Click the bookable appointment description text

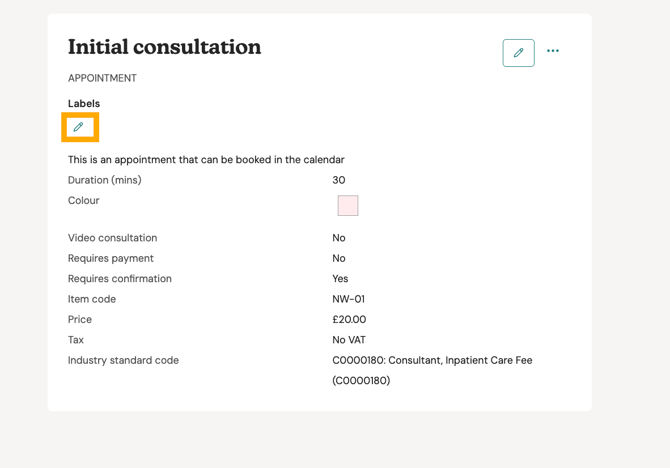pos(206,160)
